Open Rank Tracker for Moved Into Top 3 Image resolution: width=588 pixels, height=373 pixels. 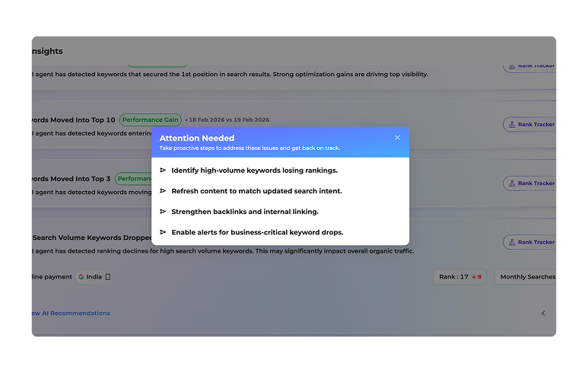pyautogui.click(x=530, y=183)
